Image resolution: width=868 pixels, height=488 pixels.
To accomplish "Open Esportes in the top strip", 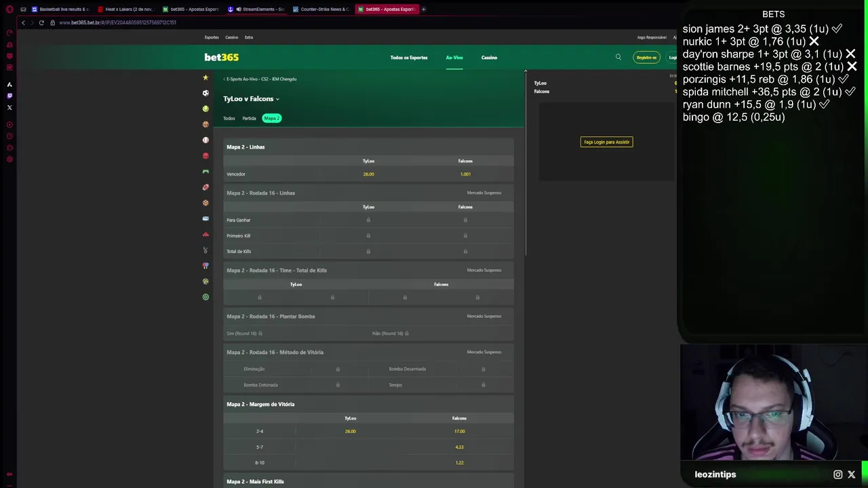I will pos(212,37).
